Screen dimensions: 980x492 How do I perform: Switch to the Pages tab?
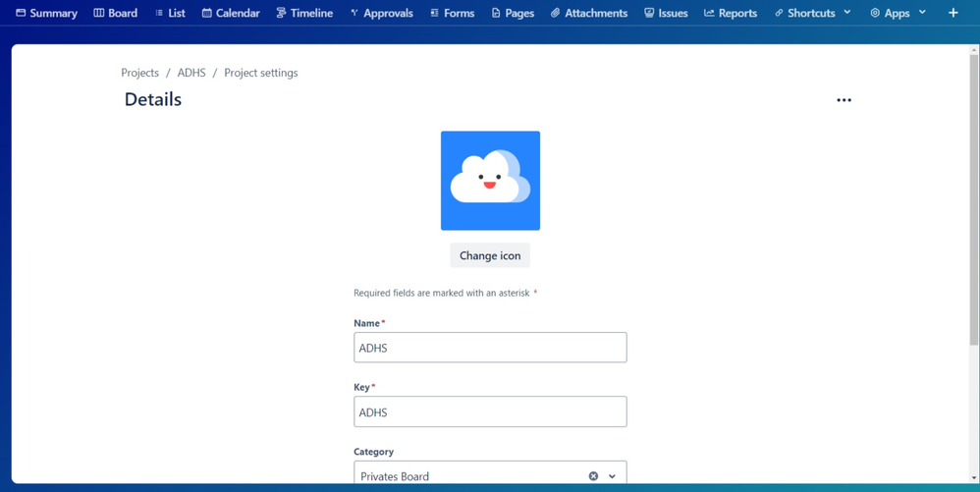coord(513,13)
